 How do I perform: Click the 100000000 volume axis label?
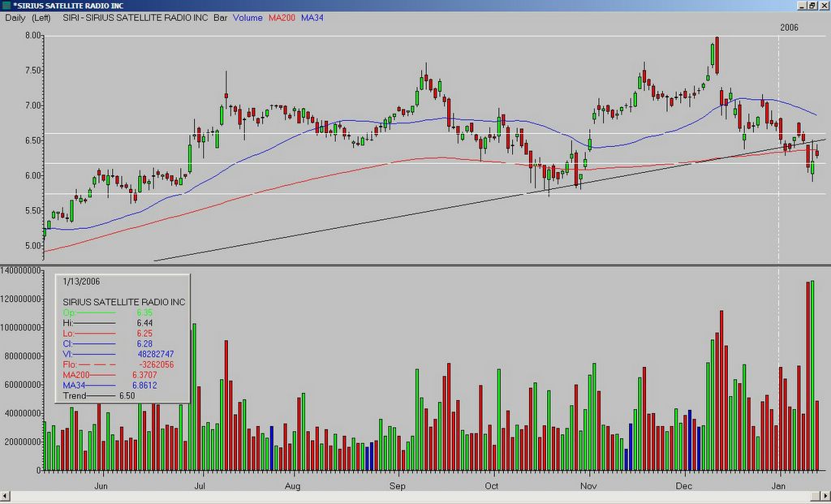pyautogui.click(x=21, y=328)
